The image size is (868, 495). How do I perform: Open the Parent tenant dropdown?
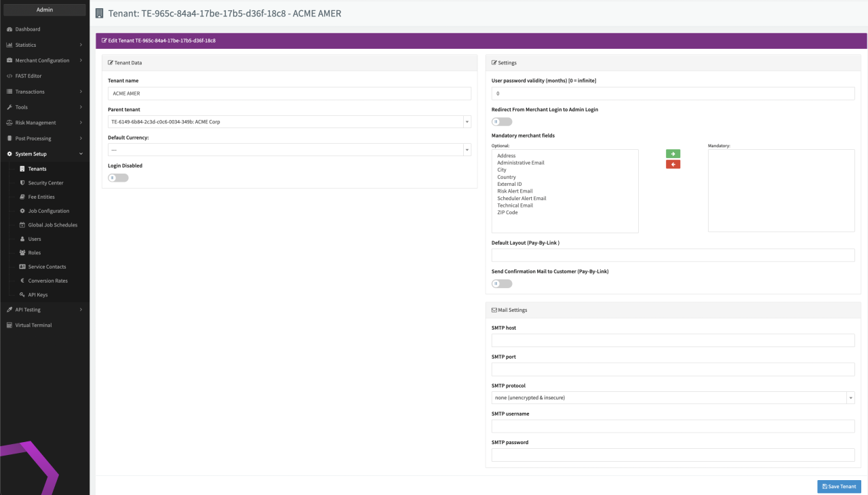290,122
